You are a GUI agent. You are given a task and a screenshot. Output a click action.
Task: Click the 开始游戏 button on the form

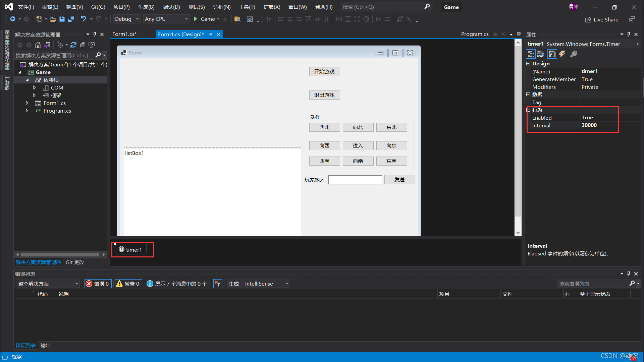tap(324, 72)
